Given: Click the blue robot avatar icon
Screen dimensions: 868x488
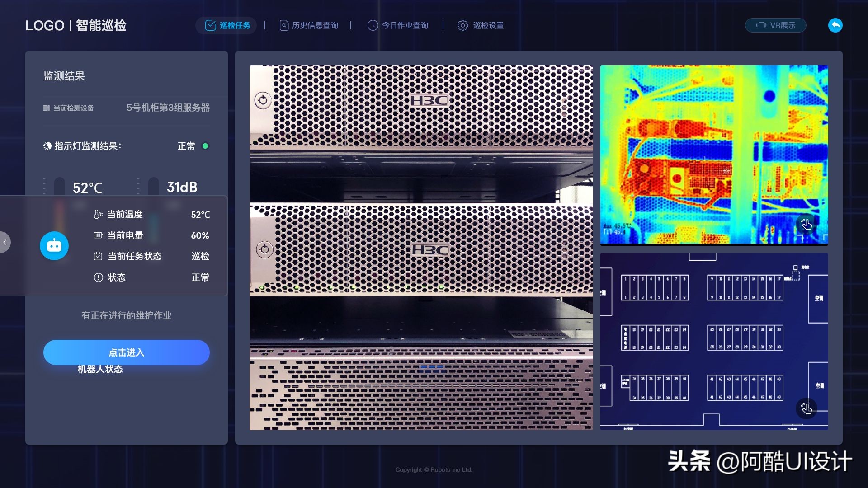Looking at the screenshot, I should point(54,246).
